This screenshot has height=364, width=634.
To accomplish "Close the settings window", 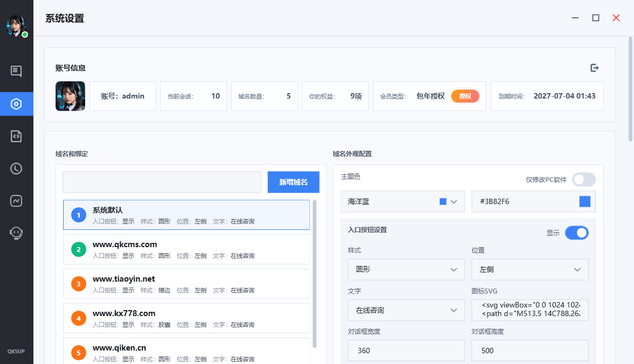I will (616, 18).
